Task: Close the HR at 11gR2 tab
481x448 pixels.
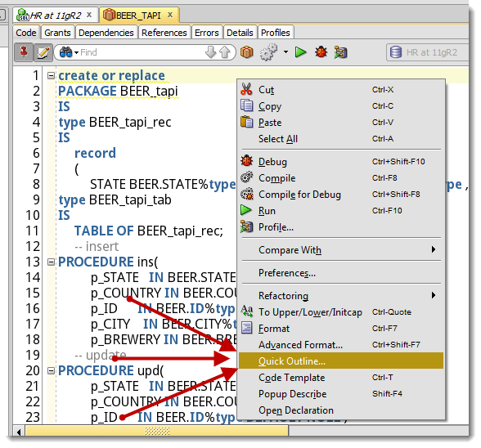Action: click(89, 15)
